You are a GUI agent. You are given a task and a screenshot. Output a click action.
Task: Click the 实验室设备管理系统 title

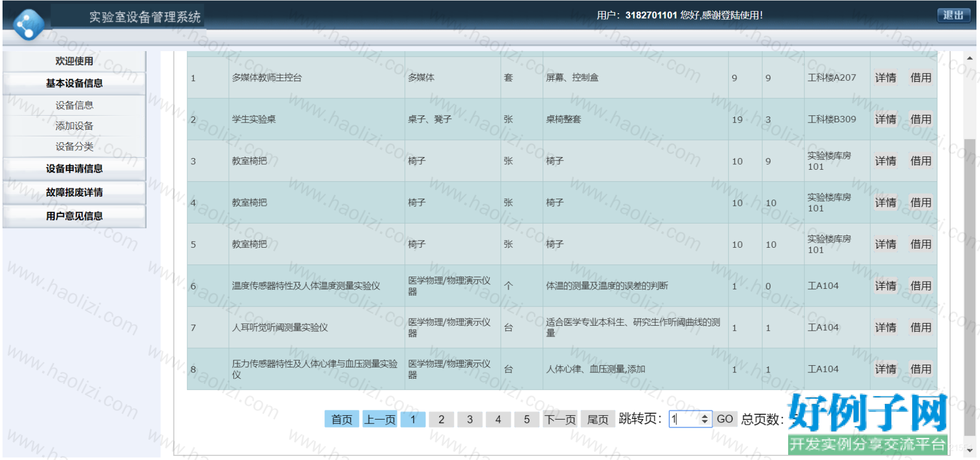[145, 17]
